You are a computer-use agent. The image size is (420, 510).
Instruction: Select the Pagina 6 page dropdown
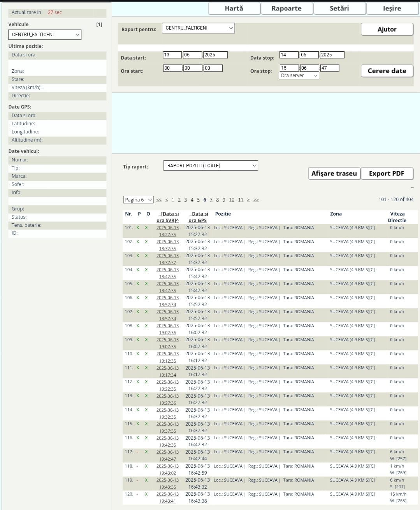(x=138, y=200)
